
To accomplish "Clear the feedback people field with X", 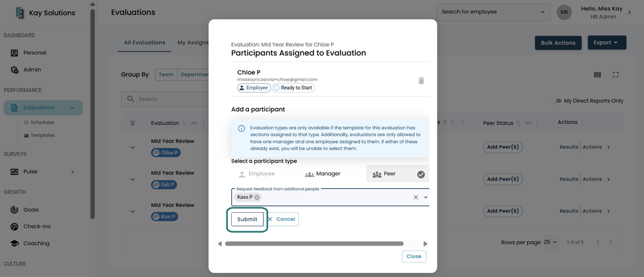I will [415, 197].
